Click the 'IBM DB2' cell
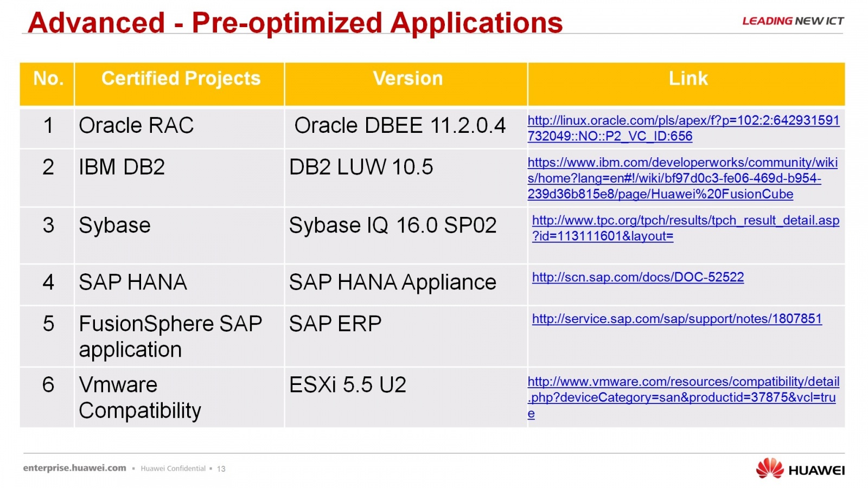The width and height of the screenshot is (868, 488). [180, 178]
